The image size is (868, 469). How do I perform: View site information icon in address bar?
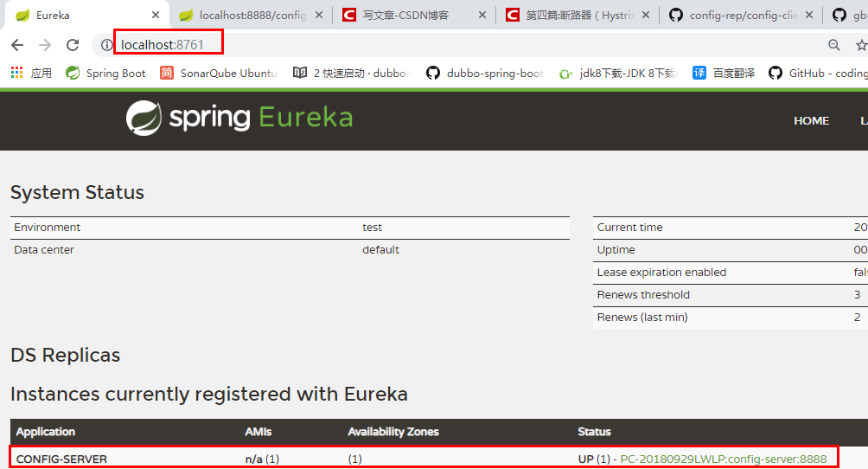pyautogui.click(x=106, y=45)
